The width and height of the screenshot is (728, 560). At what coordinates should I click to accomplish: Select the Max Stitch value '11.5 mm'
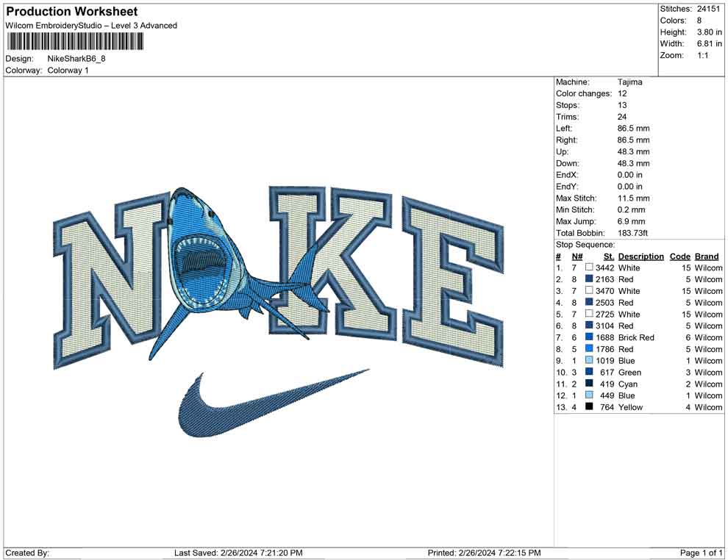634,198
